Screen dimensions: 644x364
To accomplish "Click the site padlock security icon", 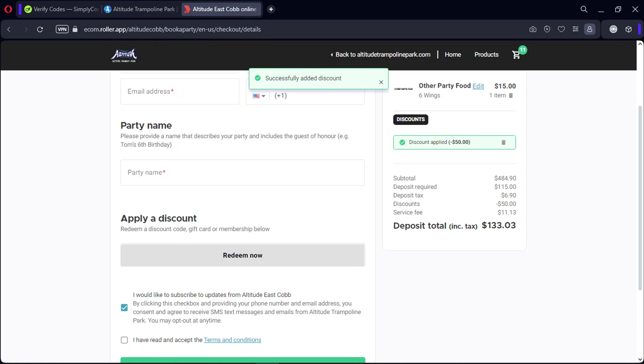I will coord(75,29).
